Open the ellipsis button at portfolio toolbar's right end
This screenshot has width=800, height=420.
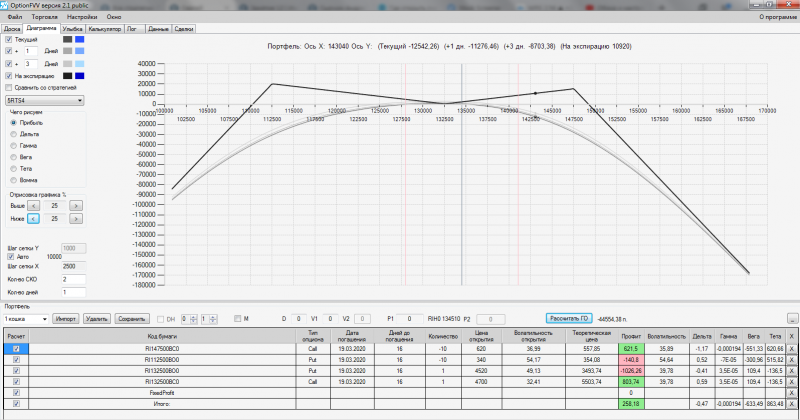click(x=792, y=319)
